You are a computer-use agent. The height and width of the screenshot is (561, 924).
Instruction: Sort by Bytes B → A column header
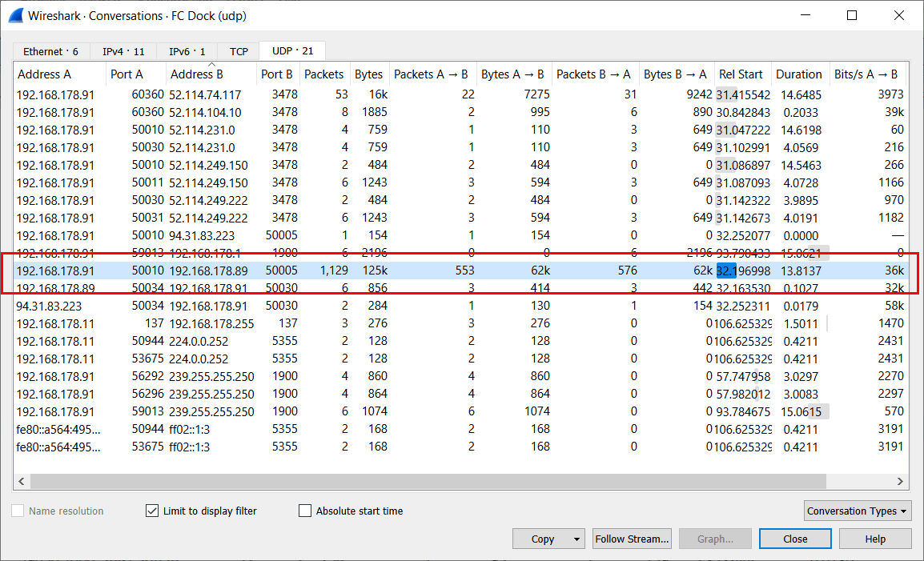(x=677, y=74)
